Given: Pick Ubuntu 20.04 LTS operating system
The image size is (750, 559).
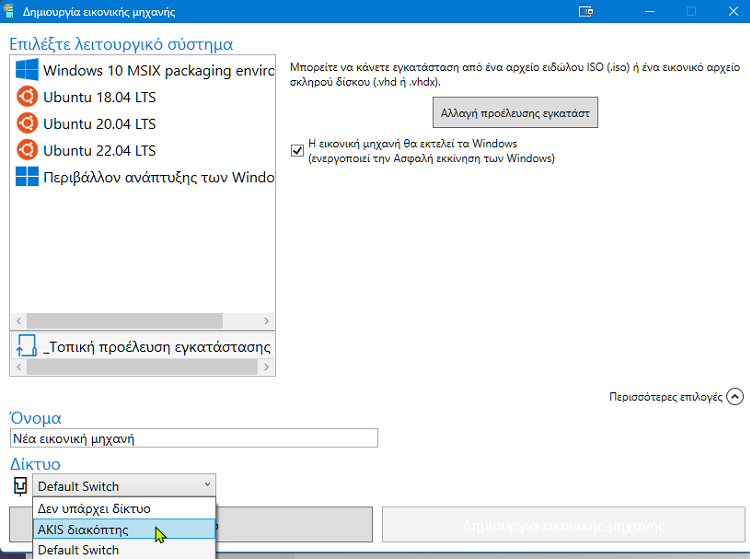Looking at the screenshot, I should pyautogui.click(x=143, y=124).
